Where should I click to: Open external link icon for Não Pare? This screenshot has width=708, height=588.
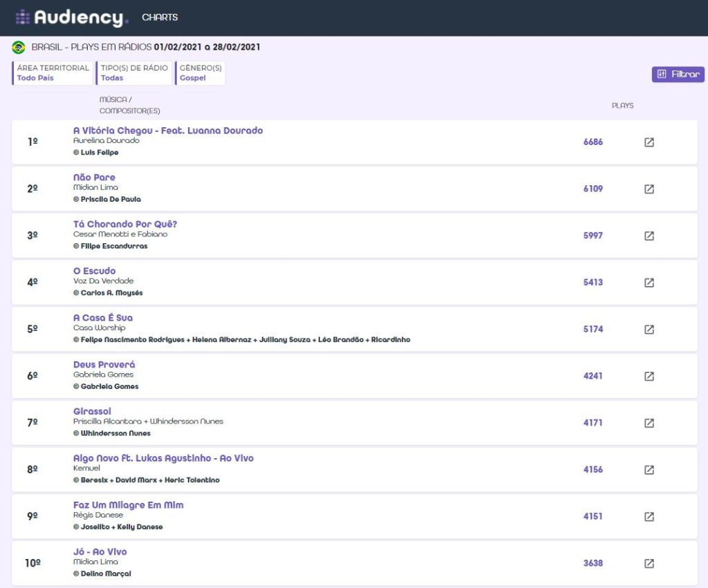(649, 189)
